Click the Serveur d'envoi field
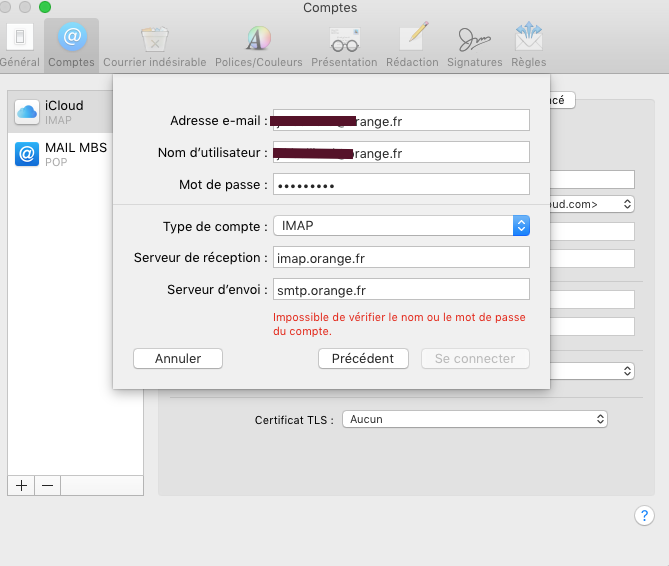669x566 pixels. click(401, 290)
